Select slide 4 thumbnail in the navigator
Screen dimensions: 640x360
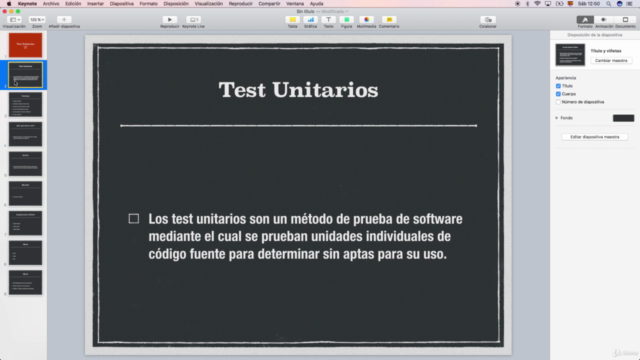(x=25, y=134)
